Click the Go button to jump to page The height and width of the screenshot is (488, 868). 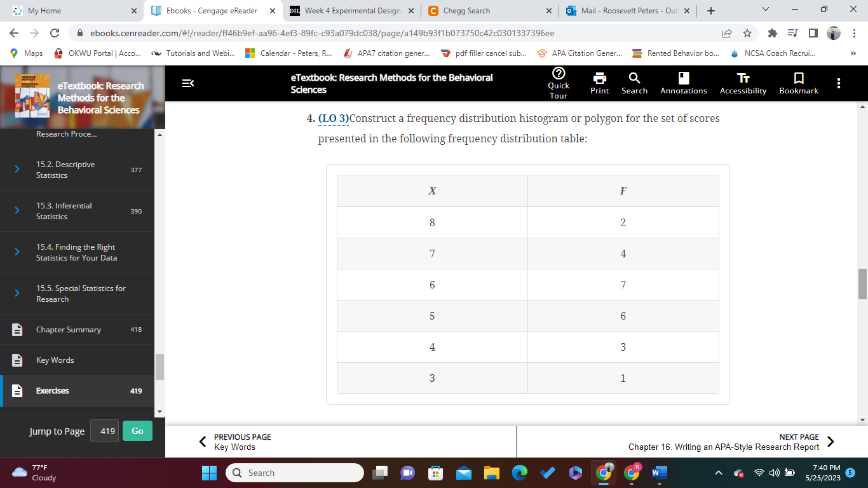[x=137, y=431]
